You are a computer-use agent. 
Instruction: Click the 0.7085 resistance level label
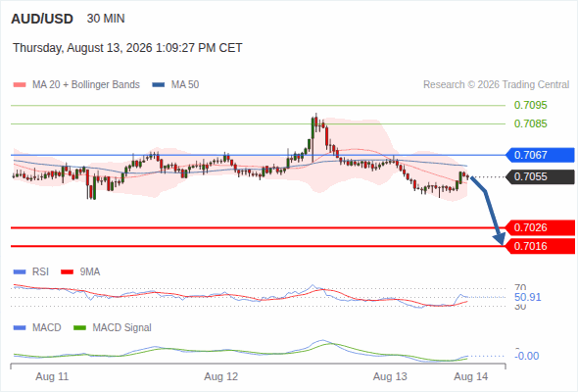[x=530, y=123]
